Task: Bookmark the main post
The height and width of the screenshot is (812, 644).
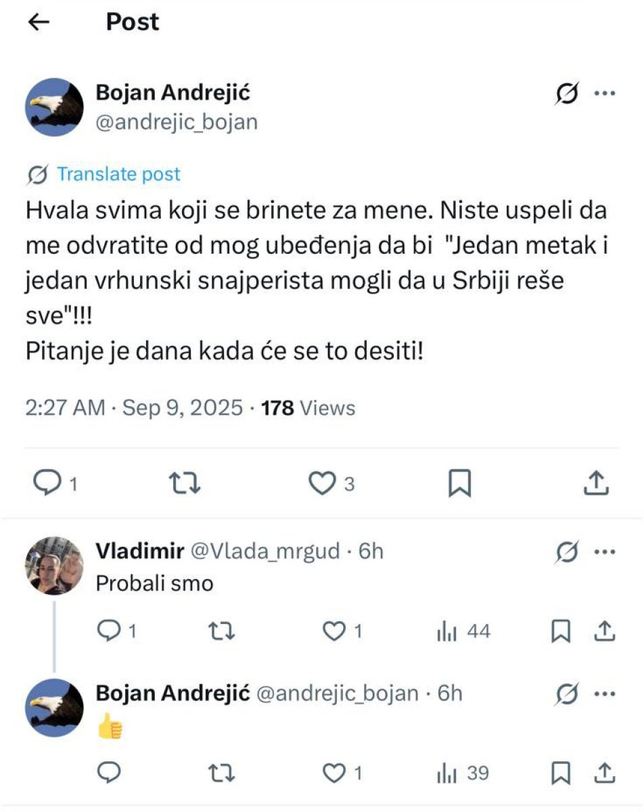Action: coord(460,482)
